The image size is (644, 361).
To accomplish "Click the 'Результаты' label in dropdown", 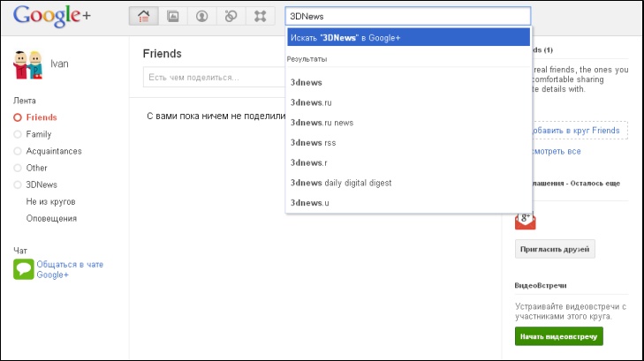I will tap(307, 59).
